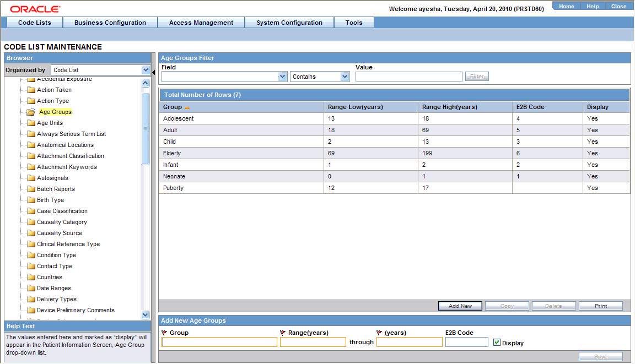Open the Access Management menu

pyautogui.click(x=201, y=23)
